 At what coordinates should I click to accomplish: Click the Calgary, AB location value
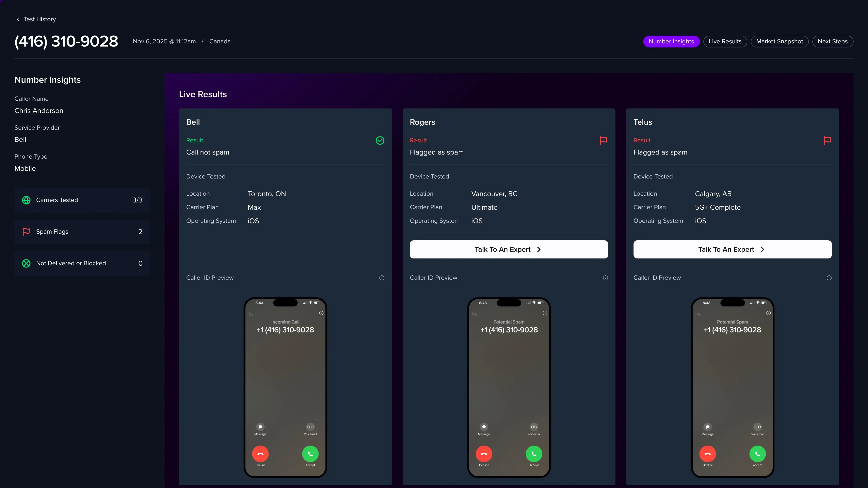click(713, 194)
